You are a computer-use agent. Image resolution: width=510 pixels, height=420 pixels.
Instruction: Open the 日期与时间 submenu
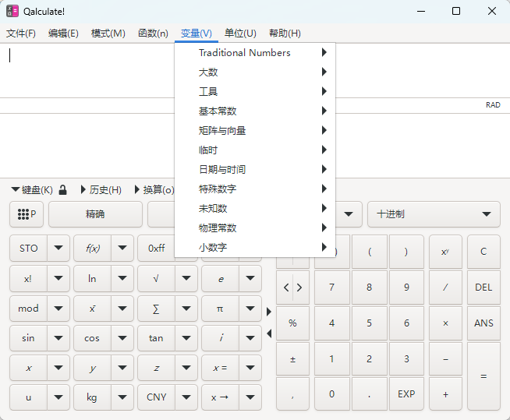click(255, 170)
